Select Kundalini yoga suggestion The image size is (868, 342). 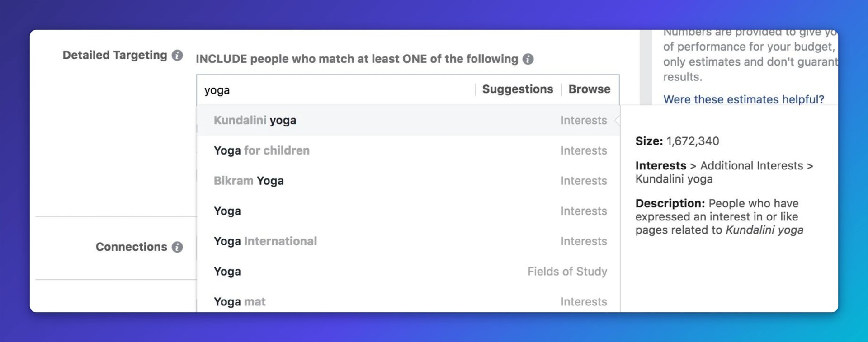[x=408, y=121]
